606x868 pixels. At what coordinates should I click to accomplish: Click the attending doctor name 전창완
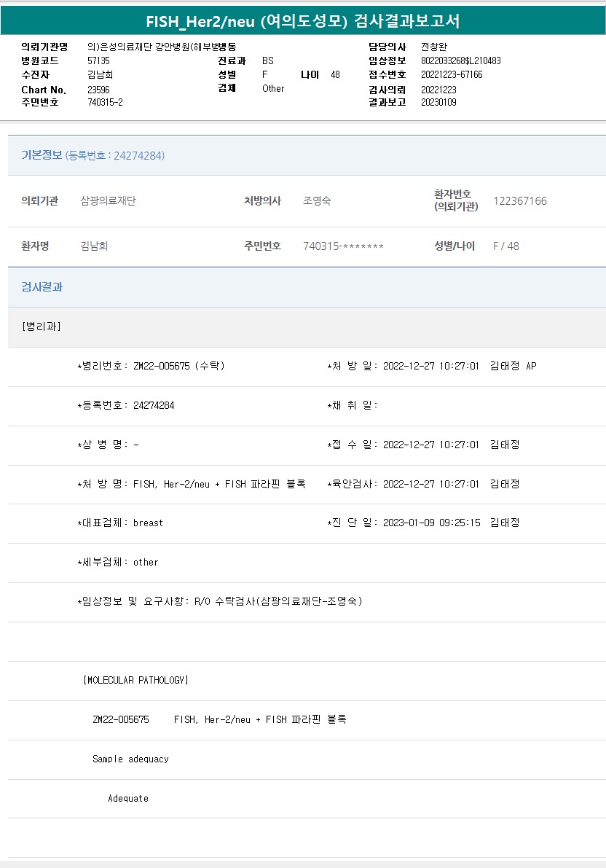434,47
